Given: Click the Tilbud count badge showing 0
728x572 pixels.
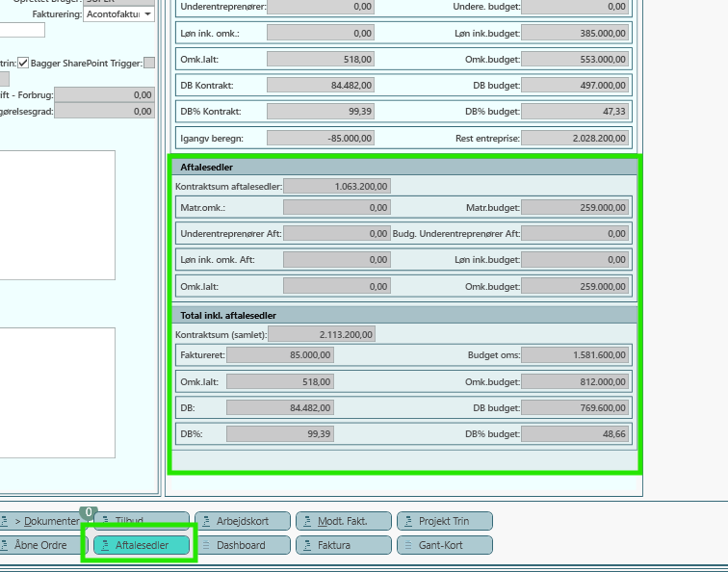Looking at the screenshot, I should coord(89,512).
